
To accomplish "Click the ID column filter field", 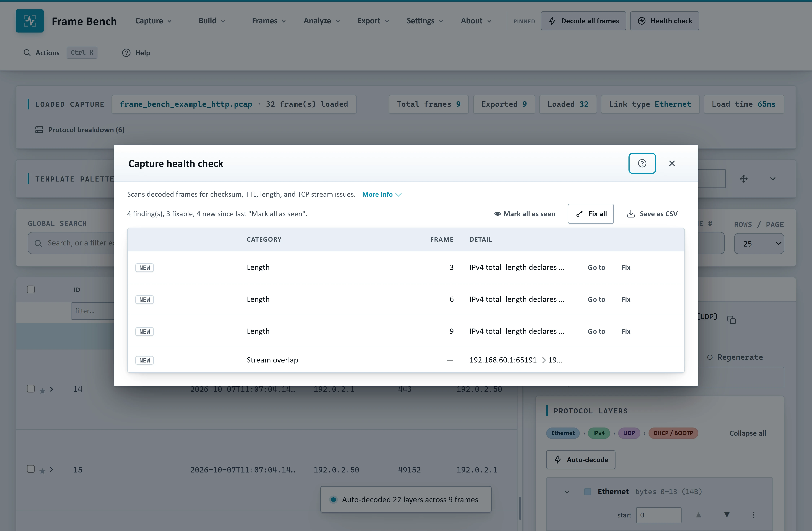I will pos(92,311).
